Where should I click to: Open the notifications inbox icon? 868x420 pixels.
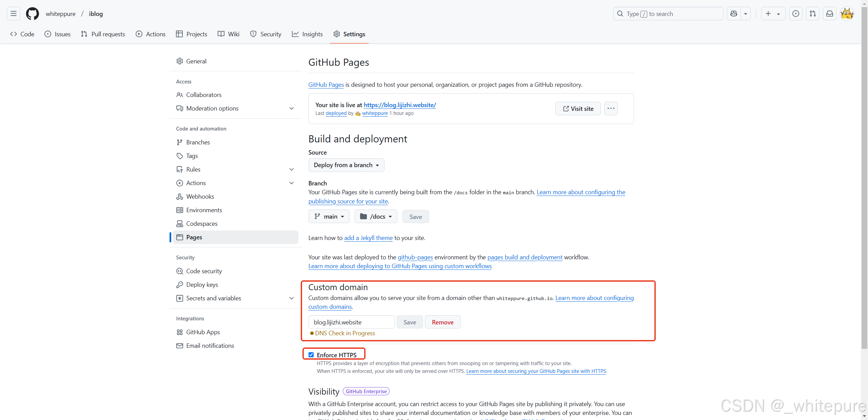pyautogui.click(x=829, y=14)
